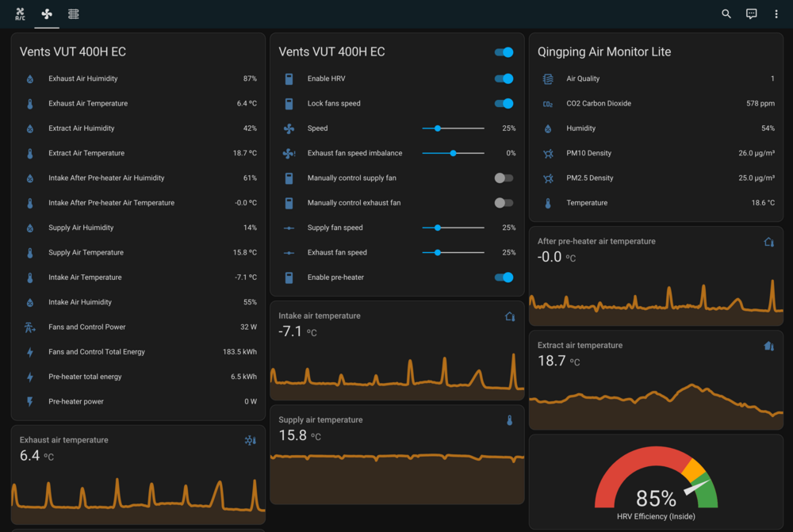Disable the Enable pre-heater switch

pos(504,277)
